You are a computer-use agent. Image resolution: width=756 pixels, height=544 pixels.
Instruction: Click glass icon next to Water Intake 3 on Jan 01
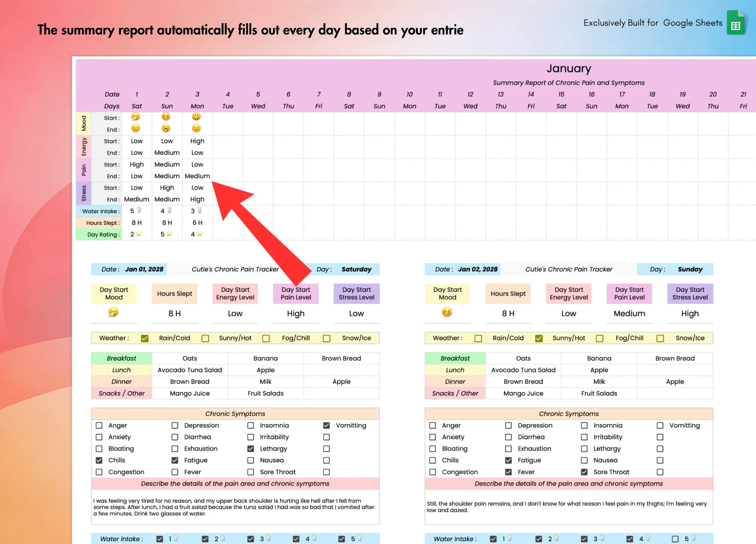pos(268,538)
